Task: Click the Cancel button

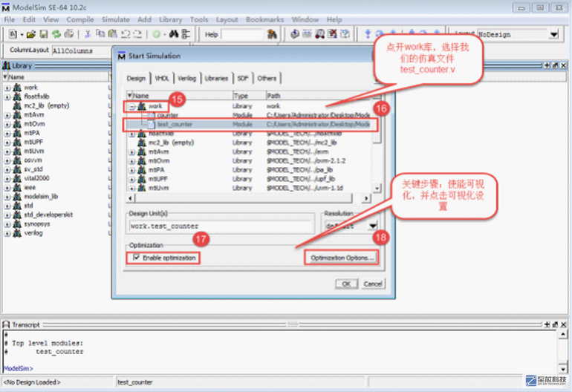Action: (373, 284)
